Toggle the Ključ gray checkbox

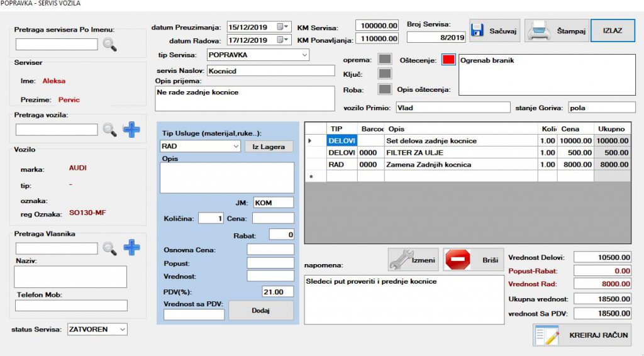(385, 74)
